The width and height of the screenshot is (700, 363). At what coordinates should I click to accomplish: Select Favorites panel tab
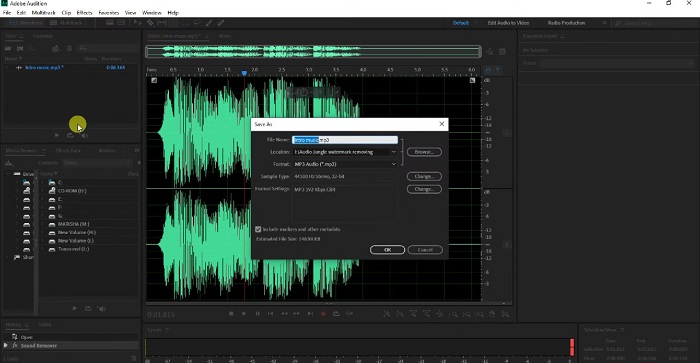tap(43, 36)
